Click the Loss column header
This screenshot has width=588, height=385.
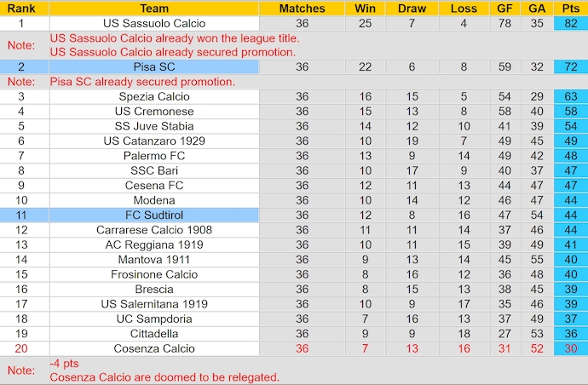(464, 9)
